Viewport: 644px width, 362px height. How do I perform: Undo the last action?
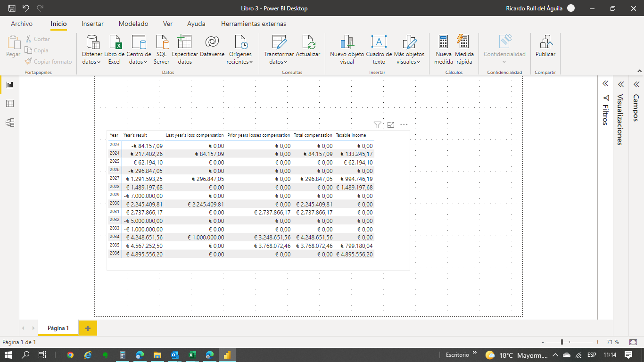[26, 8]
